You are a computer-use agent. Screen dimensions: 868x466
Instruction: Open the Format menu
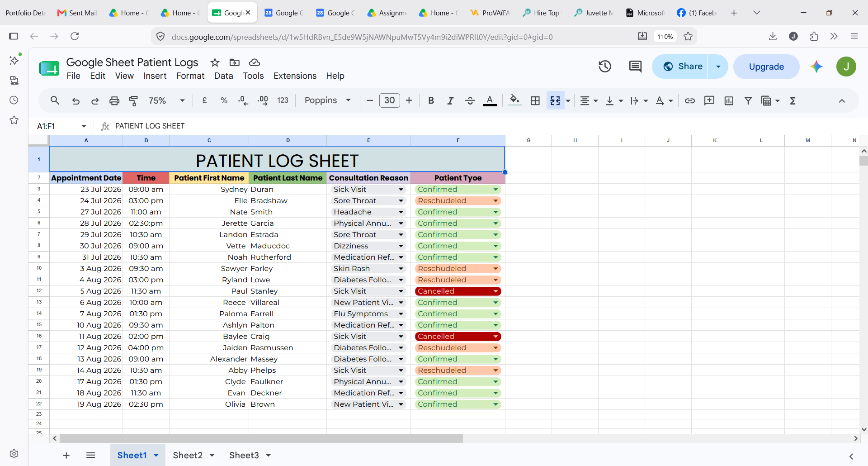pos(190,76)
